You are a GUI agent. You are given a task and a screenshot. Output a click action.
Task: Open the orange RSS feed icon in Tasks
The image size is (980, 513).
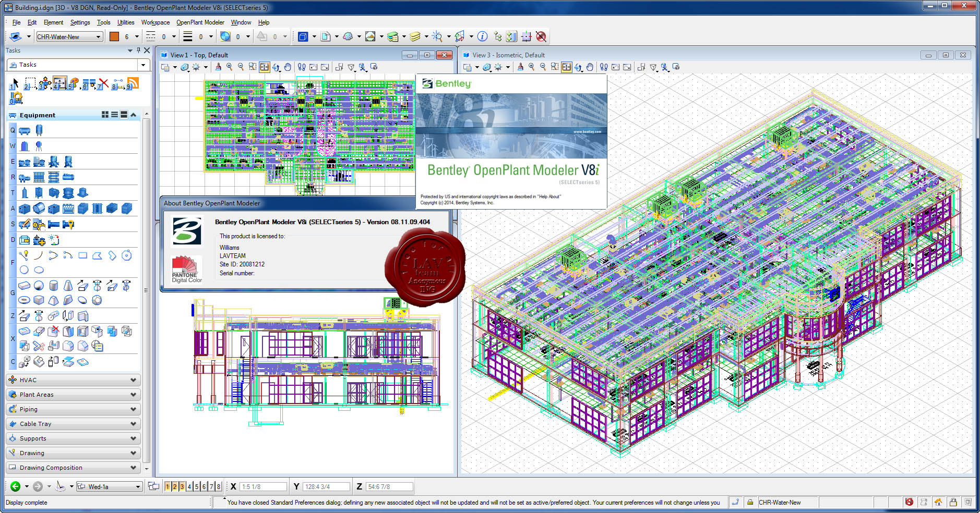click(x=133, y=83)
